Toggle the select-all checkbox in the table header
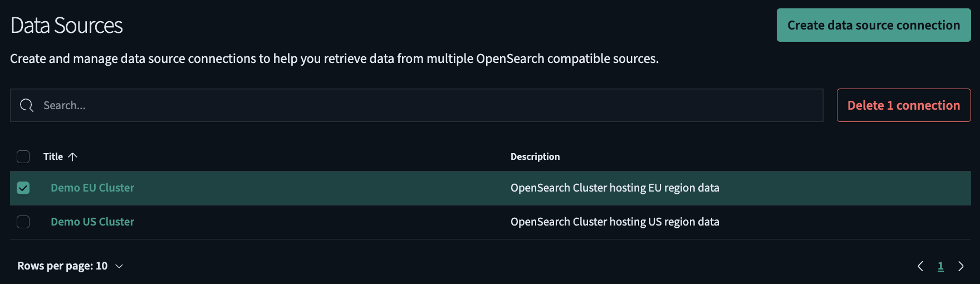This screenshot has width=980, height=284. (23, 156)
